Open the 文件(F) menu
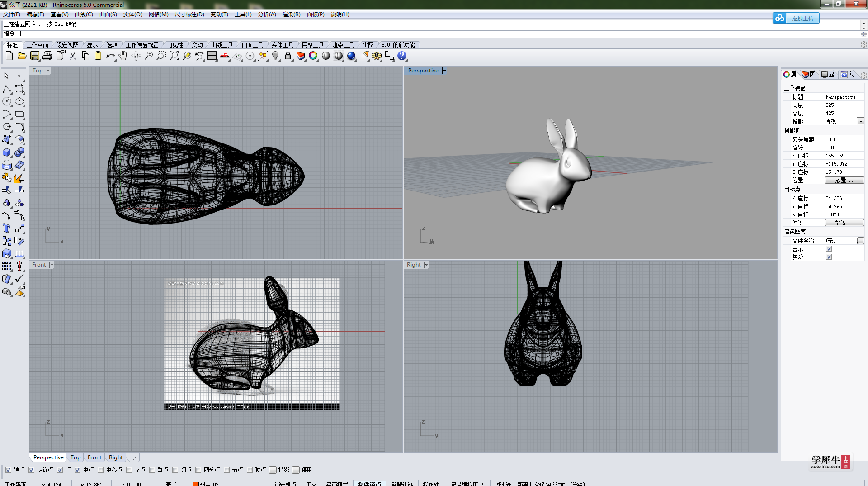The image size is (868, 486). pyautogui.click(x=12, y=14)
